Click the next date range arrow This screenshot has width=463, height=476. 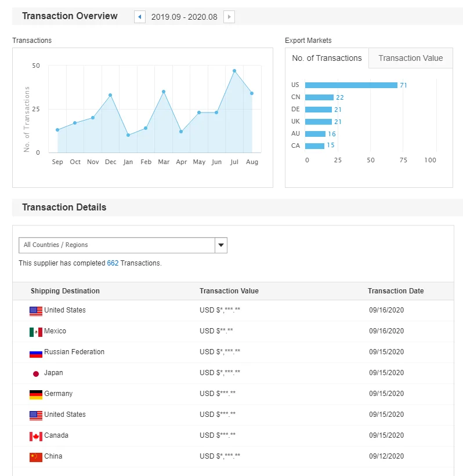[x=229, y=17]
